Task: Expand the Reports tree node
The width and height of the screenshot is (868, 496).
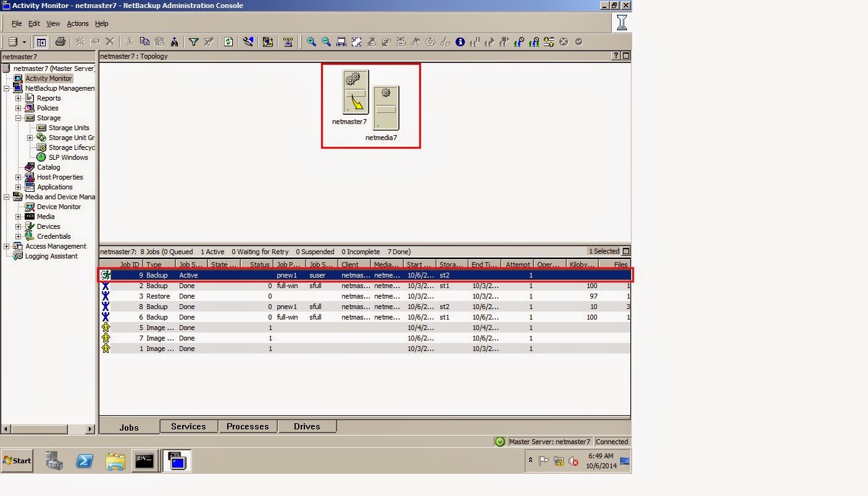Action: 19,97
